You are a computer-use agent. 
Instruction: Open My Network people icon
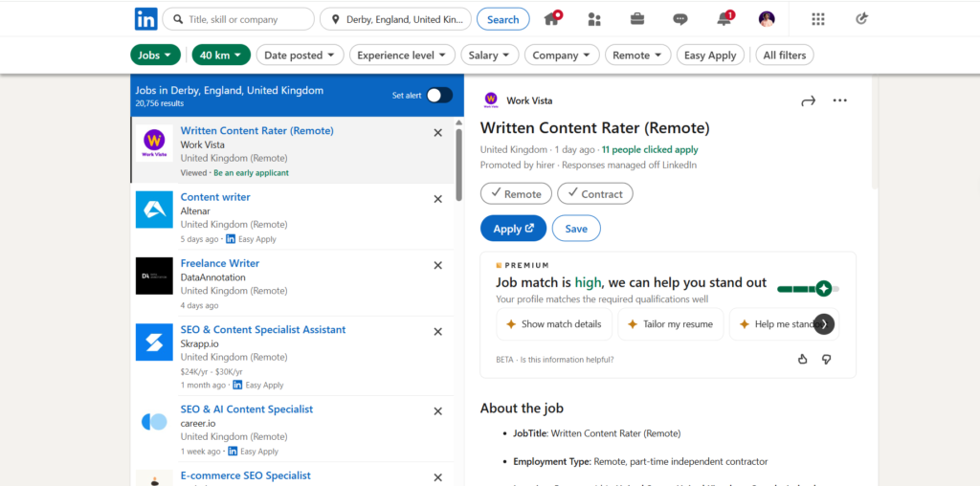pyautogui.click(x=593, y=19)
